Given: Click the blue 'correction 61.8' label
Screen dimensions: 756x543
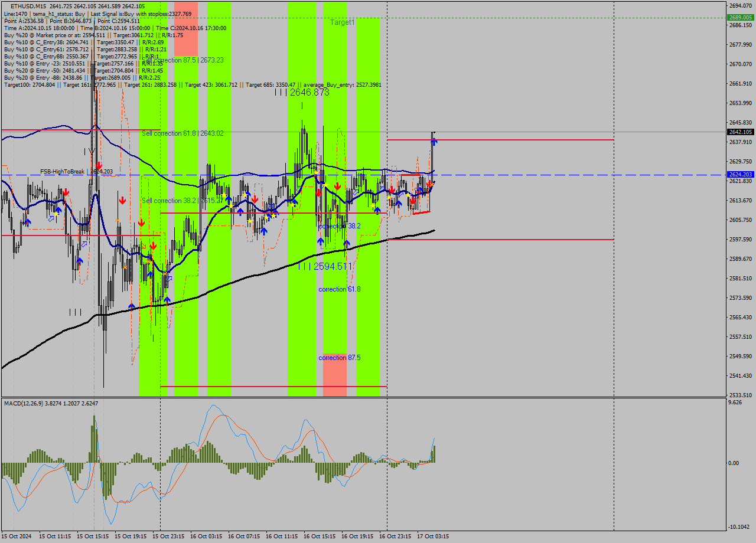Looking at the screenshot, I should pyautogui.click(x=339, y=289).
